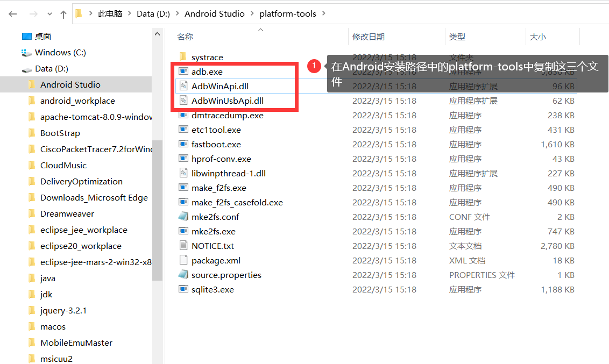The height and width of the screenshot is (364, 609).
Task: Click the libwinpthread-1.dll file icon
Action: (x=183, y=173)
